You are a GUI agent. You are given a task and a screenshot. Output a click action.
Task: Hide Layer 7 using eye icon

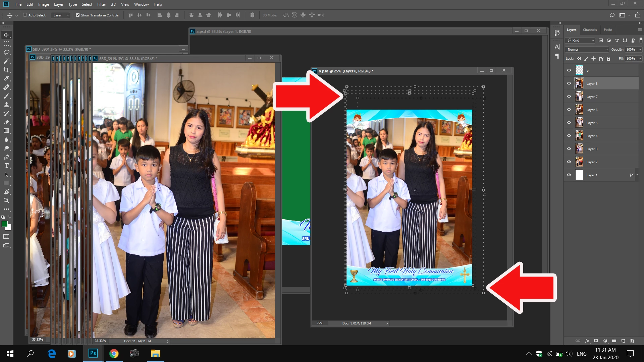(569, 97)
